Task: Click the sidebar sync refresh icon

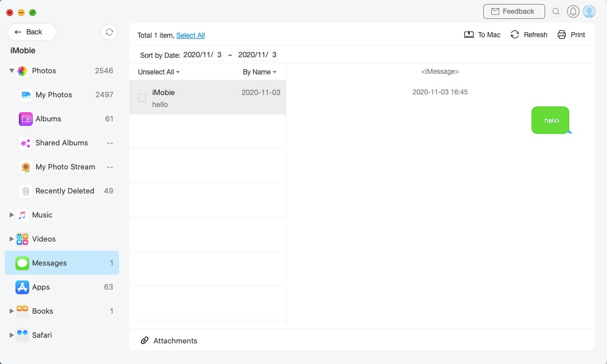Action: pyautogui.click(x=109, y=32)
